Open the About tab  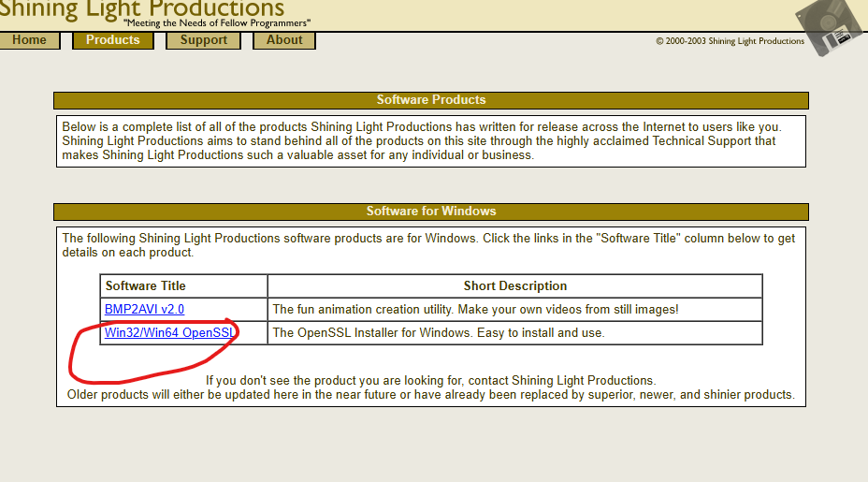[x=284, y=40]
